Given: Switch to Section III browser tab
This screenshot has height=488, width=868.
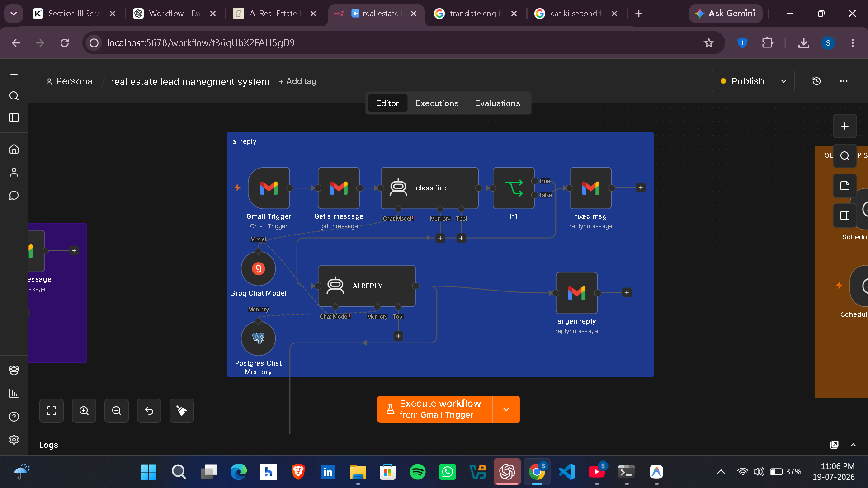Looking at the screenshot, I should pos(74,14).
